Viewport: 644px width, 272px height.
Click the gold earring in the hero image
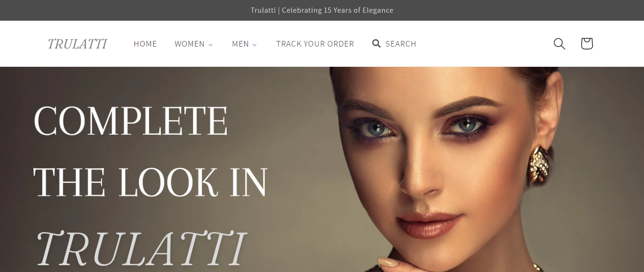[539, 164]
